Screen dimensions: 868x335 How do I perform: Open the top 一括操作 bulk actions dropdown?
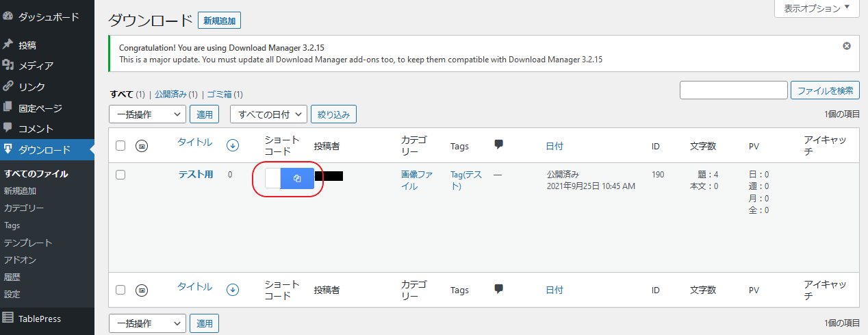click(147, 114)
